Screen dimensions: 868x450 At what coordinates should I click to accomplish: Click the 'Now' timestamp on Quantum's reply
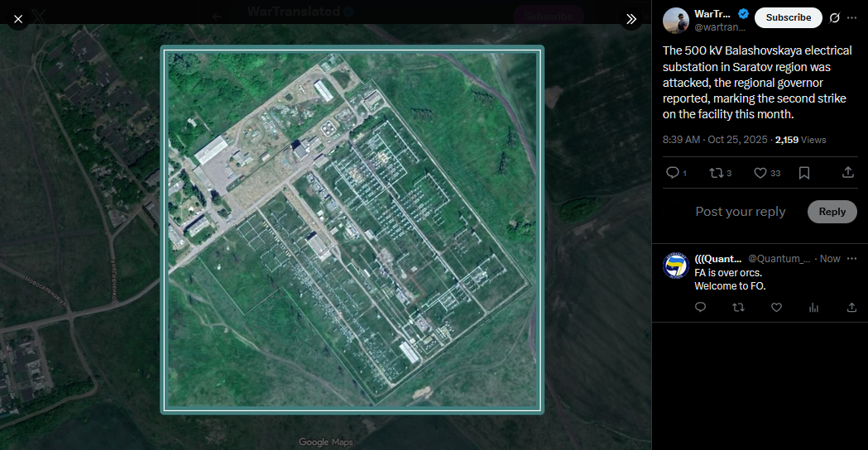(830, 258)
